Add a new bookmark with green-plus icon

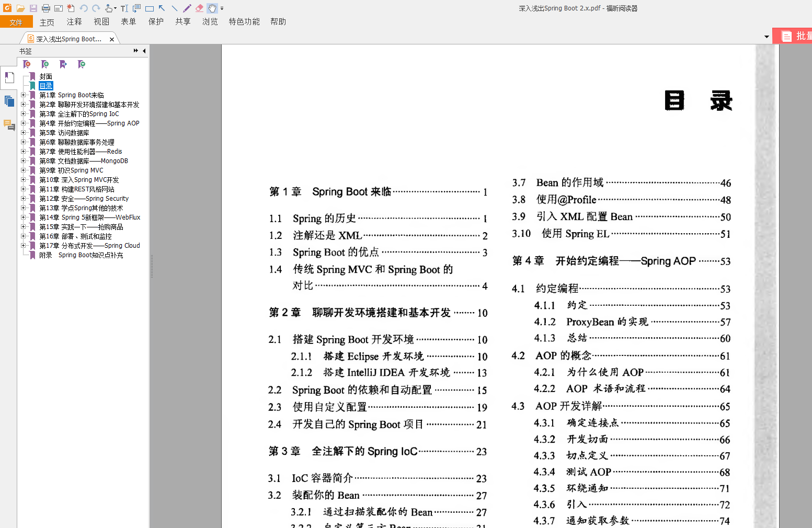[x=45, y=64]
